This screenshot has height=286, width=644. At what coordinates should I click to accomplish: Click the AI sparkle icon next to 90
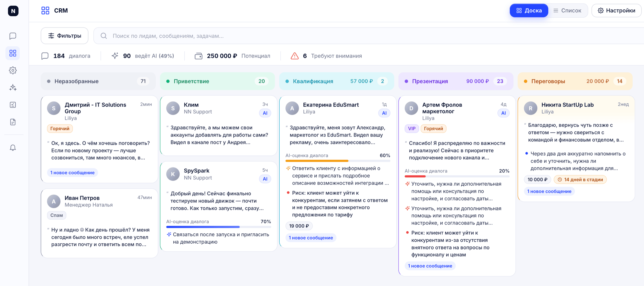click(115, 56)
